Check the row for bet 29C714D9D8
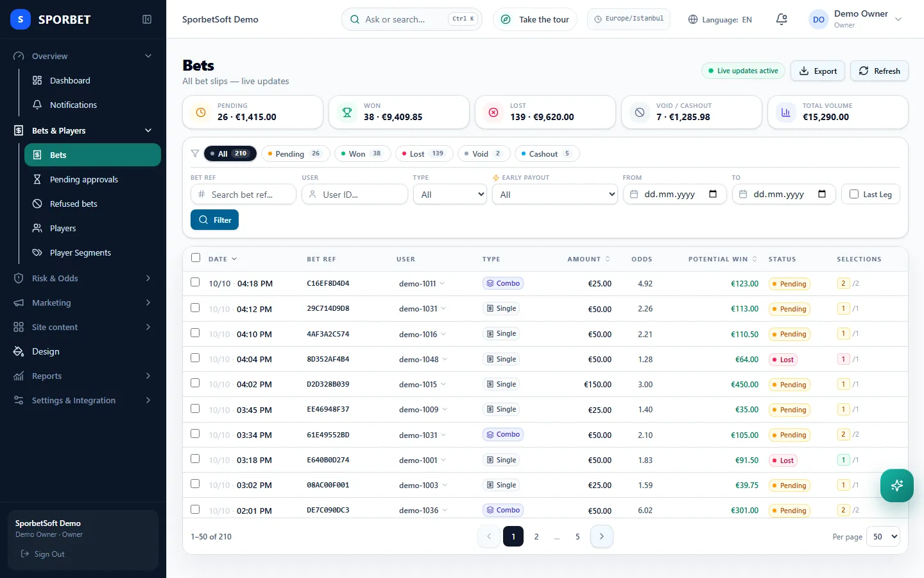The width and height of the screenshot is (924, 578). (195, 308)
